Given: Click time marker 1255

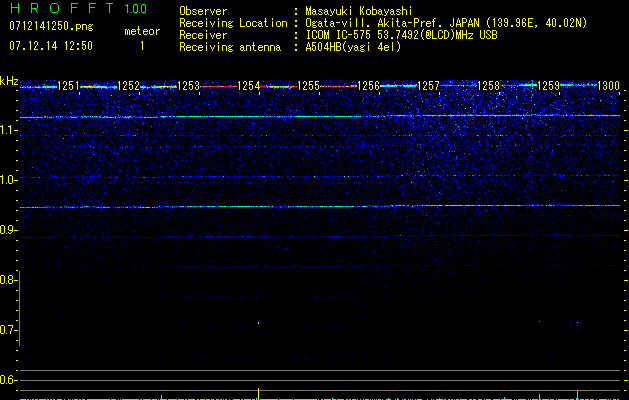Looking at the screenshot, I should point(308,86).
